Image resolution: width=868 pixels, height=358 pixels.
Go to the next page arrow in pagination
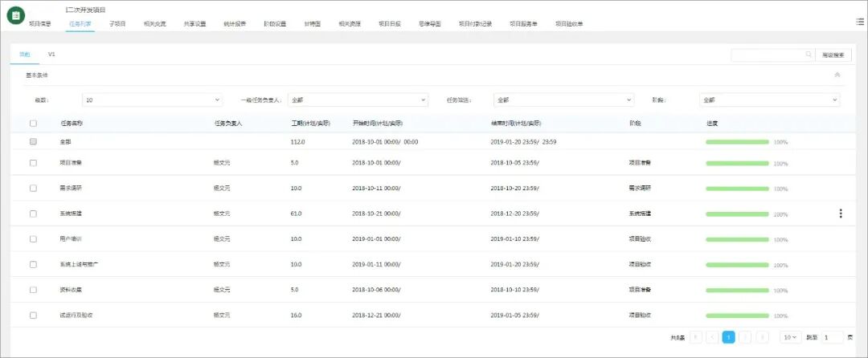click(x=746, y=337)
